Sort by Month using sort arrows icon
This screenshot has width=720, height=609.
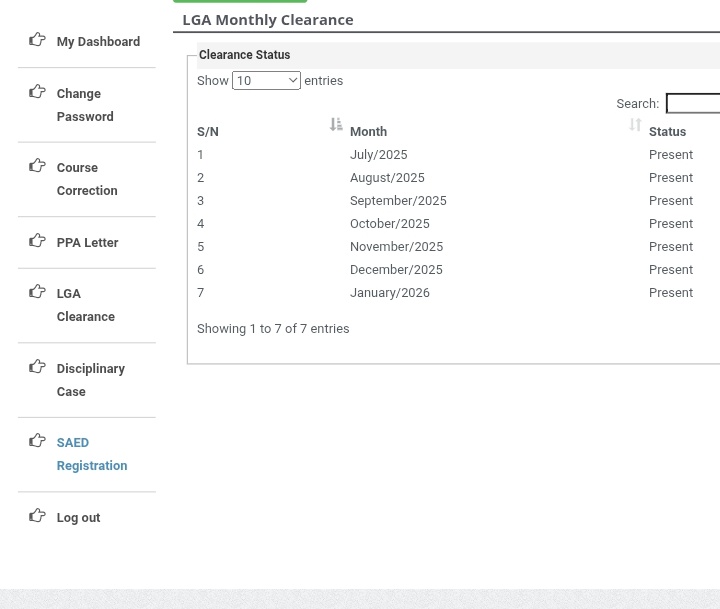[x=635, y=124]
